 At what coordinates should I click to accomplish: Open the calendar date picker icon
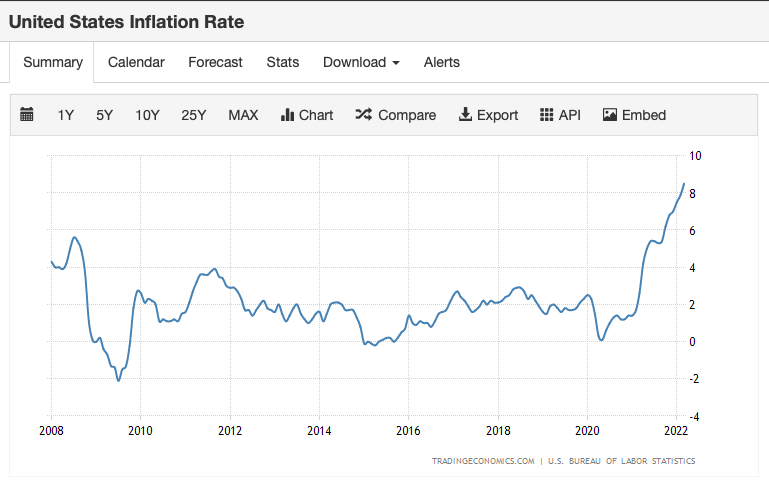27,115
